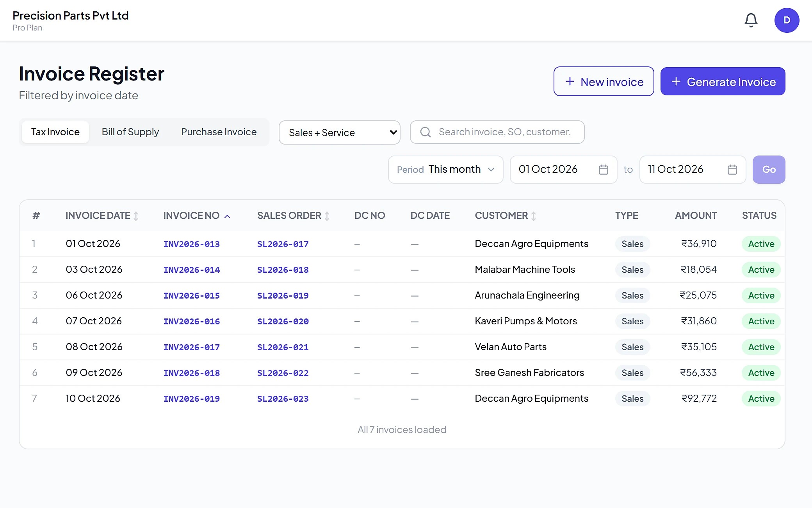Screen dimensions: 812x508
Task: Select customer Kaveri Pumps & Motors
Action: pos(526,321)
